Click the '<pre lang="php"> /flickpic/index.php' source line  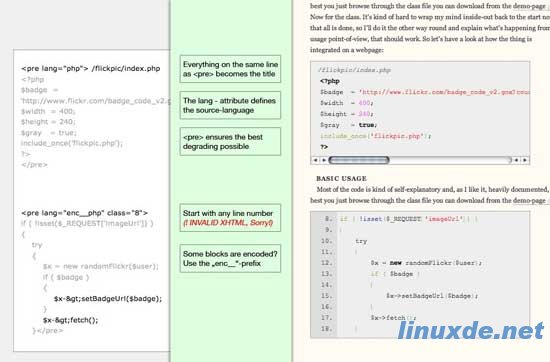pyautogui.click(x=91, y=68)
